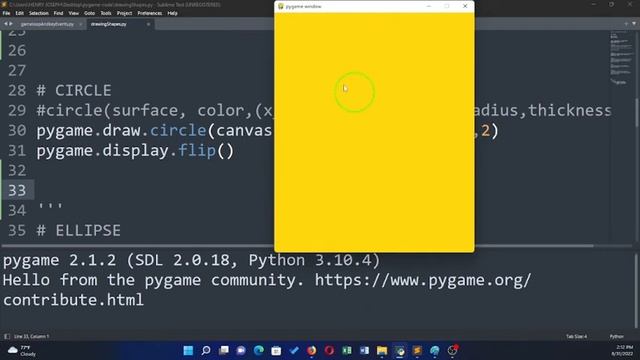
Task: Go to next tab with right arrow
Action: [x=11, y=24]
